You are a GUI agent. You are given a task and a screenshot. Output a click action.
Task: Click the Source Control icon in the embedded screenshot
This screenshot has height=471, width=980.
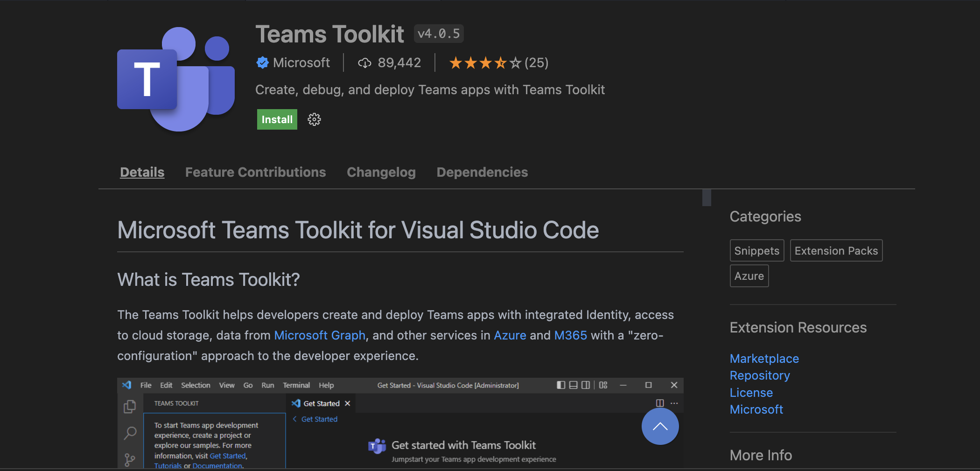130,460
